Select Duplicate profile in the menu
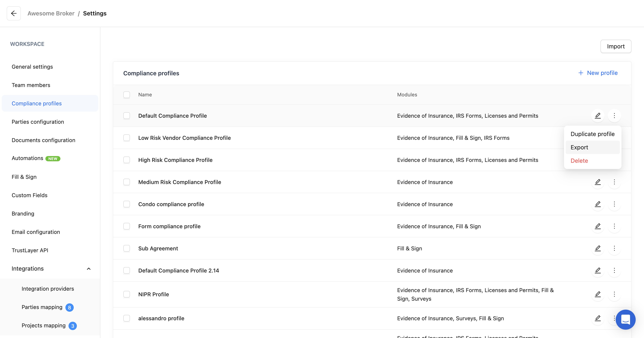Screen dimensions: 644x338 pyautogui.click(x=592, y=134)
